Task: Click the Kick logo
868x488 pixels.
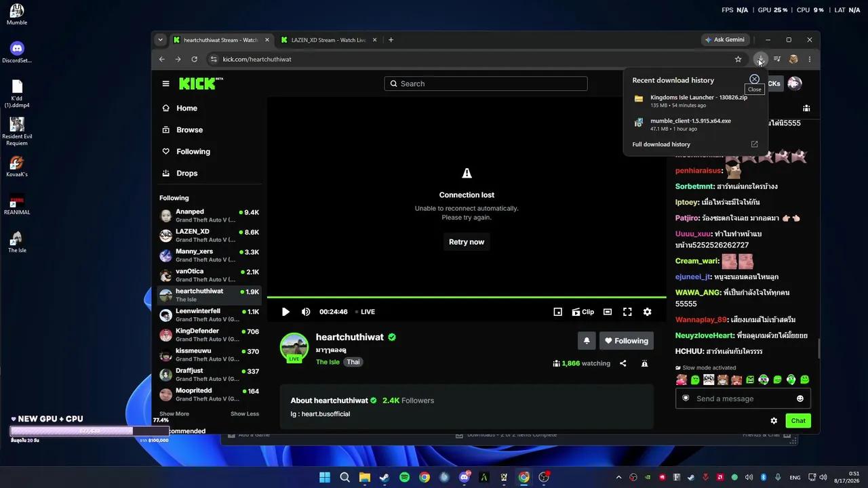Action: [201, 83]
